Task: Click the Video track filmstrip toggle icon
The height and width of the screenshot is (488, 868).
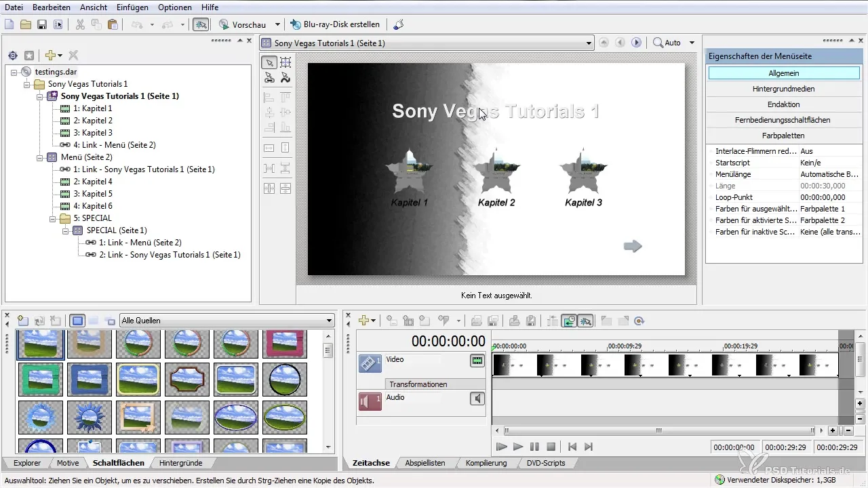Action: [477, 361]
